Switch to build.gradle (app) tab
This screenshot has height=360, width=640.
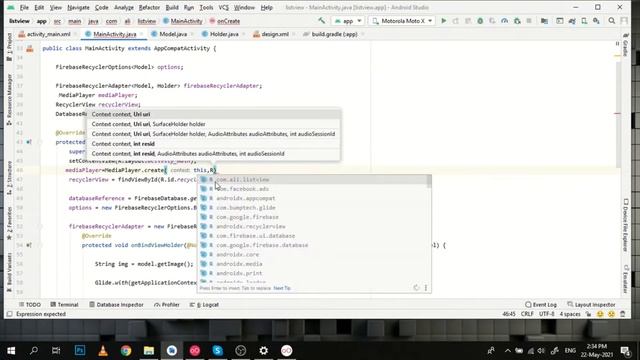[x=334, y=34]
